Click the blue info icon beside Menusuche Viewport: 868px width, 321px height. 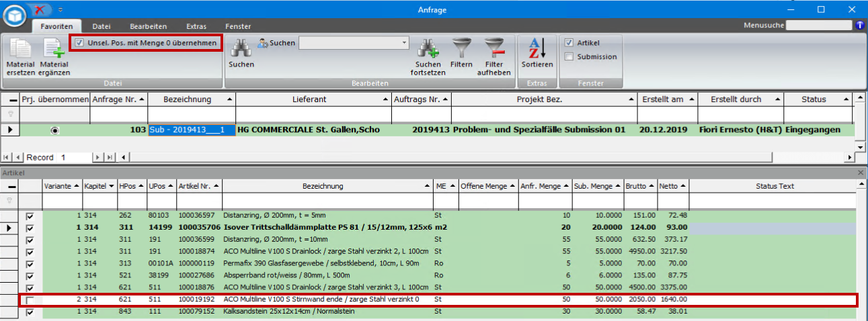859,26
